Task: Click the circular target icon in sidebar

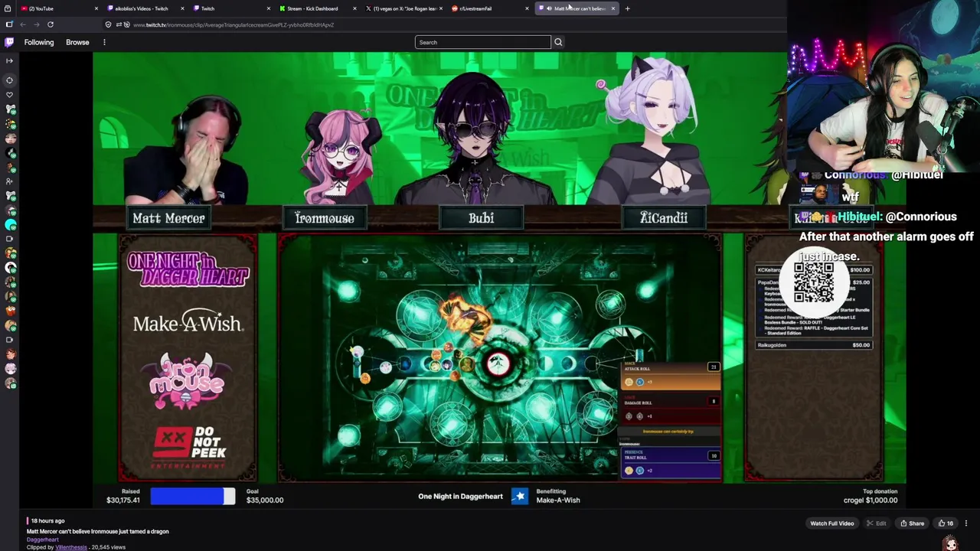Action: pos(9,80)
